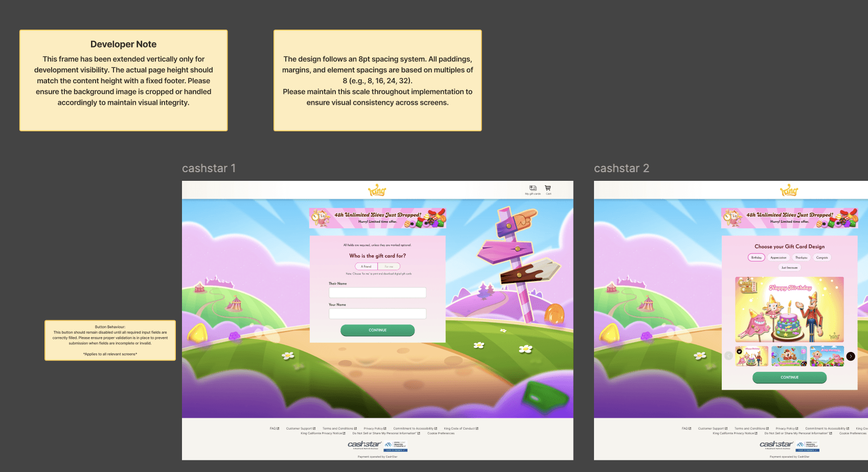Screen dimensions: 868x472
Task: Click 'Choose your Gift Card Design' heading
Action: [x=789, y=246]
